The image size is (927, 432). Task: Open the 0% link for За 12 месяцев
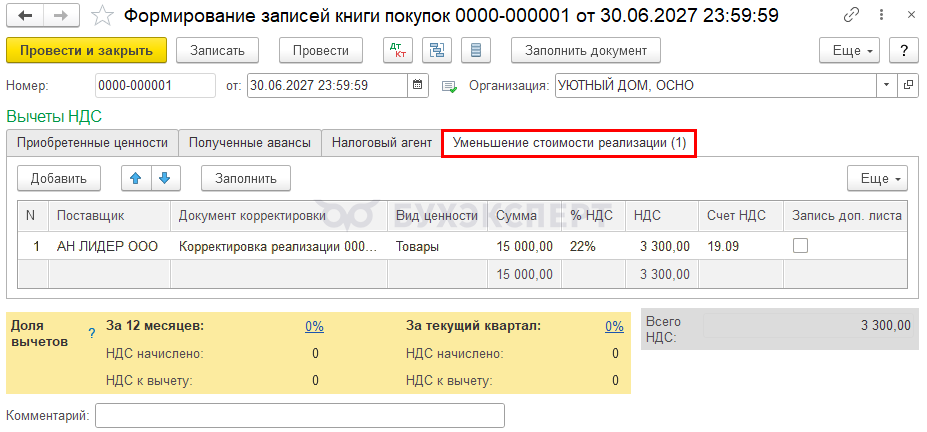tap(315, 326)
